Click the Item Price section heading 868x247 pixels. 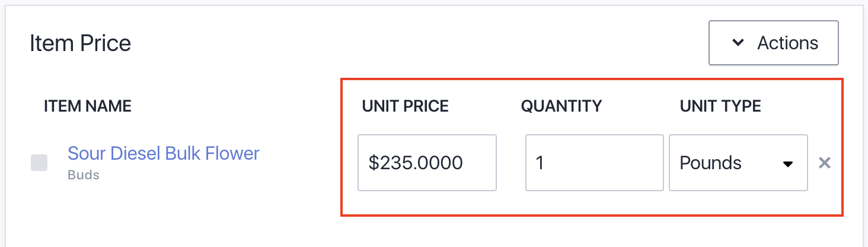click(81, 43)
